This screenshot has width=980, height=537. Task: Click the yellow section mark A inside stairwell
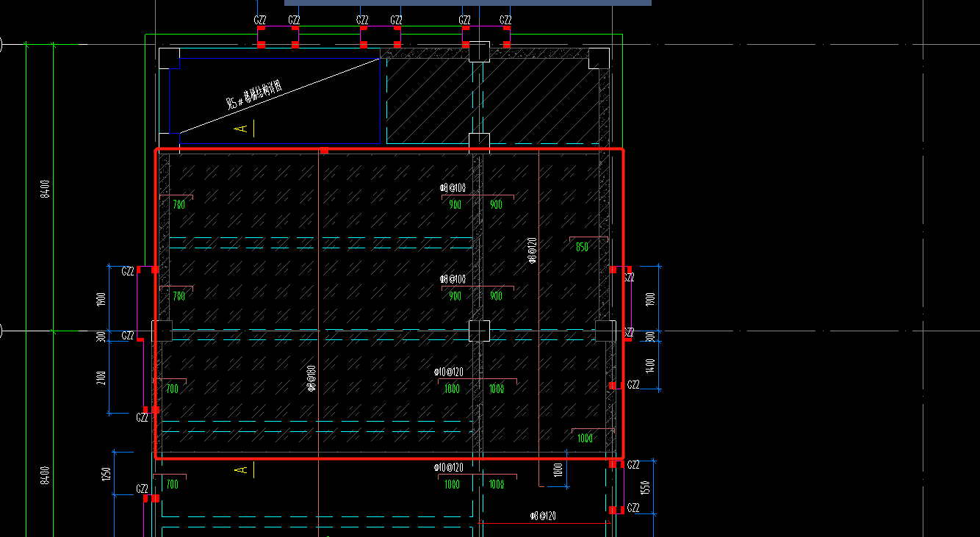pyautogui.click(x=240, y=129)
